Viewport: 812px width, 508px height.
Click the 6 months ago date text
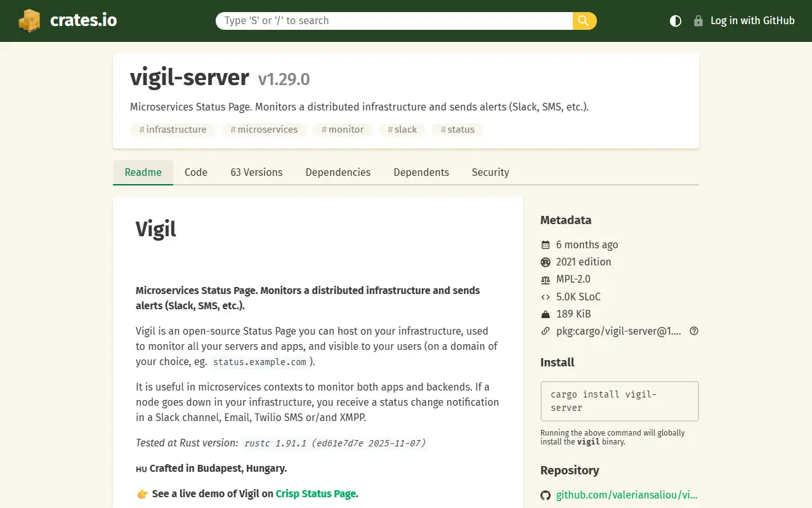coord(587,244)
